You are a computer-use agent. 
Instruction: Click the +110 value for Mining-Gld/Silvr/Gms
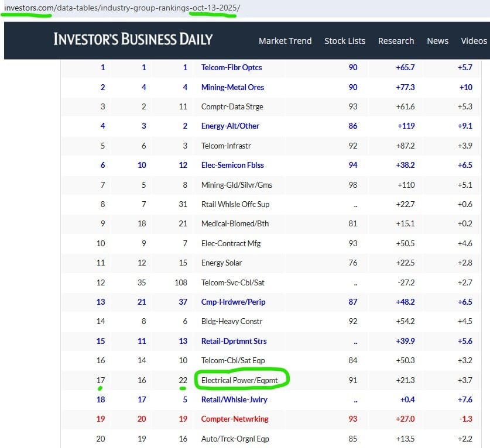406,185
